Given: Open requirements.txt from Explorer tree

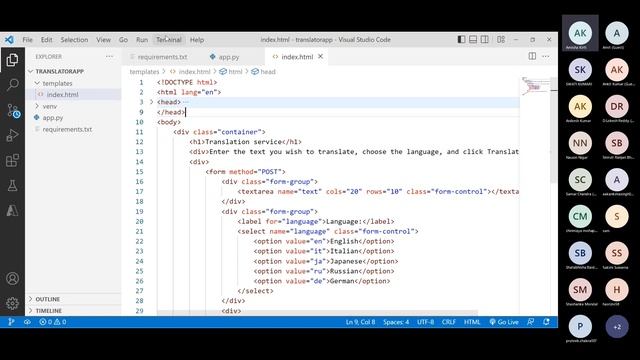Looking at the screenshot, I should click(x=67, y=129).
